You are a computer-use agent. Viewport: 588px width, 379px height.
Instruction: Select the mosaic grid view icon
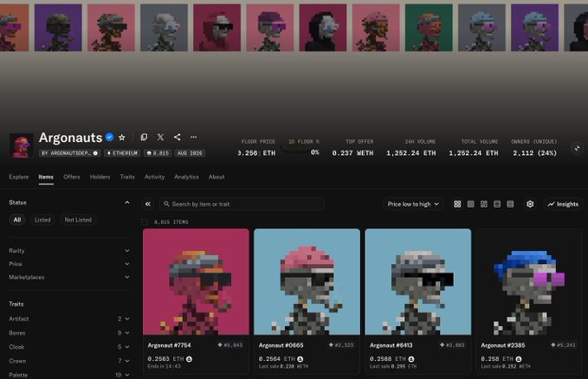484,204
